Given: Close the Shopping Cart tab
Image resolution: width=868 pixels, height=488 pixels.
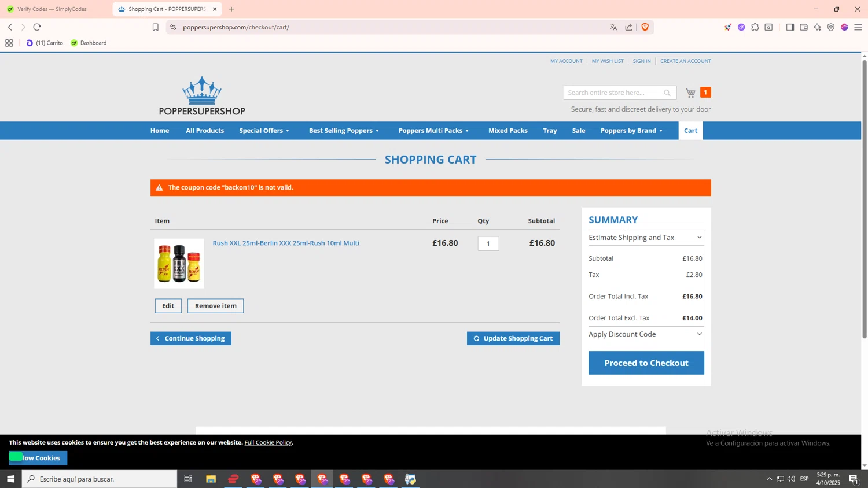Looking at the screenshot, I should 215,9.
